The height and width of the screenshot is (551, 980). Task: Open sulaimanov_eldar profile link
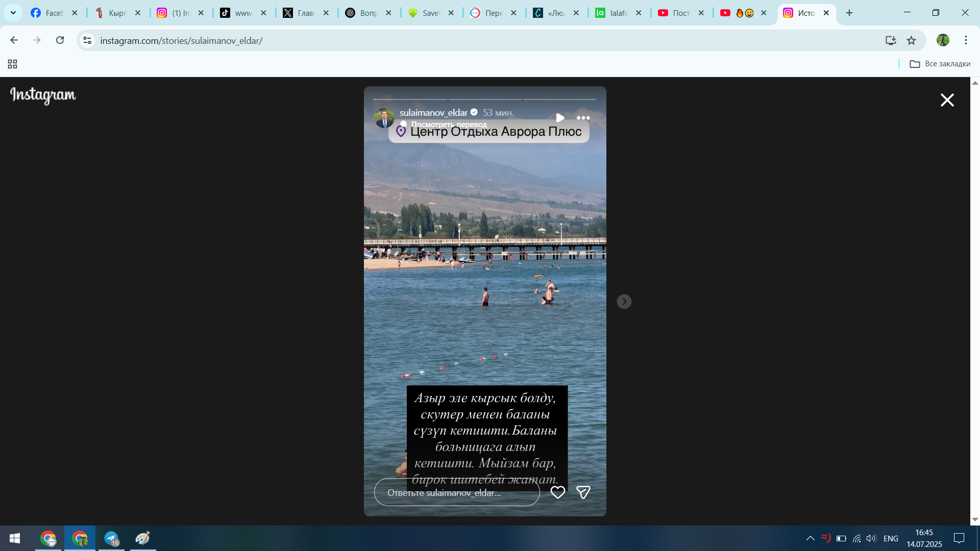(x=433, y=112)
